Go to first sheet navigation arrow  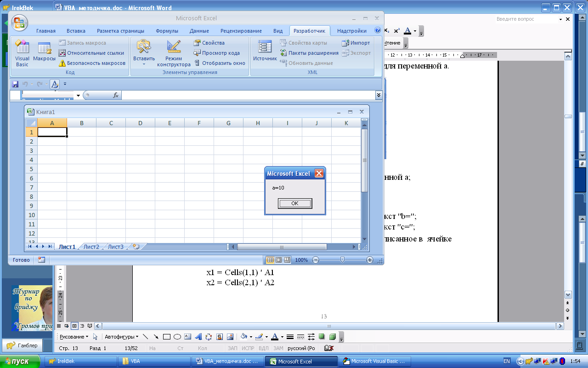coord(31,247)
